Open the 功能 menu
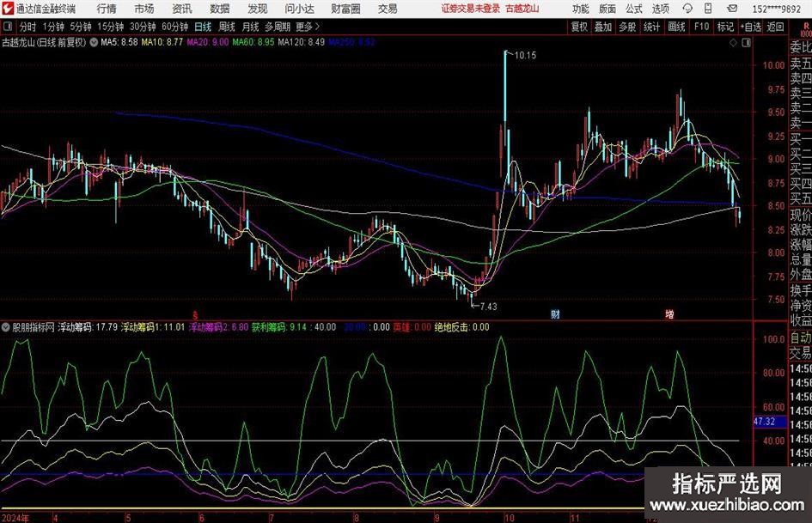Screen dimensions: 812x523 coord(581,9)
